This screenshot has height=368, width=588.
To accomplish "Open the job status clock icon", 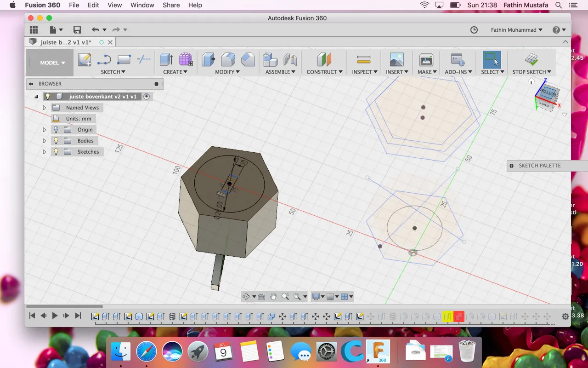I will (474, 30).
